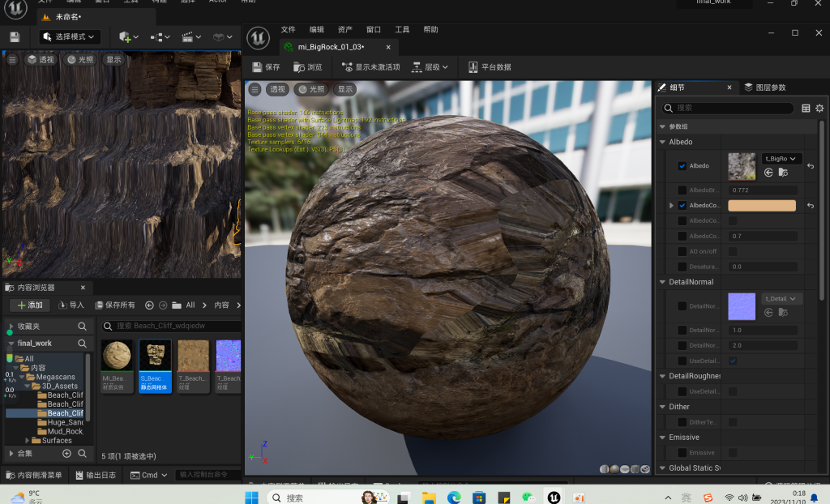Screen dimensions: 830x504
Task: Open the hamburger menu in the level viewport
Action: pyautogui.click(x=12, y=60)
